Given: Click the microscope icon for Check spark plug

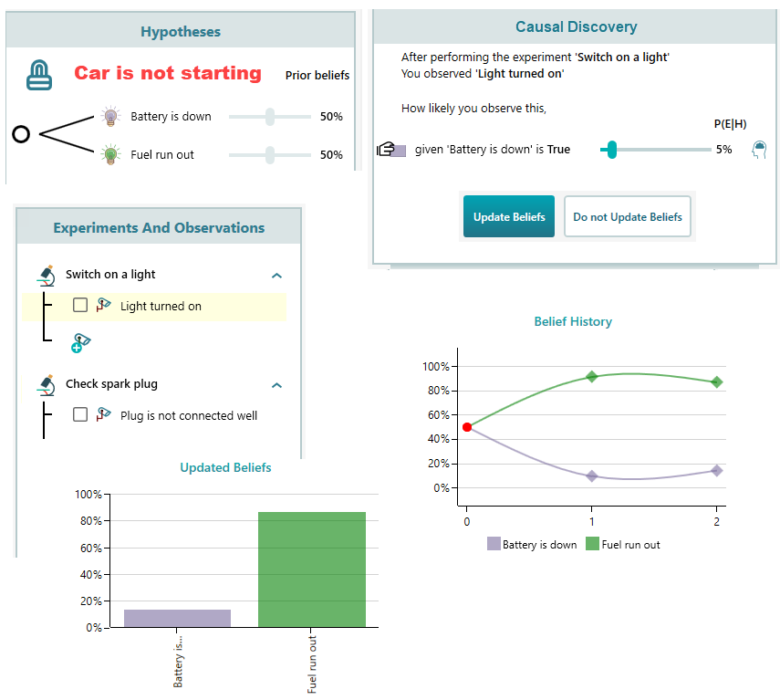Looking at the screenshot, I should pos(47,384).
